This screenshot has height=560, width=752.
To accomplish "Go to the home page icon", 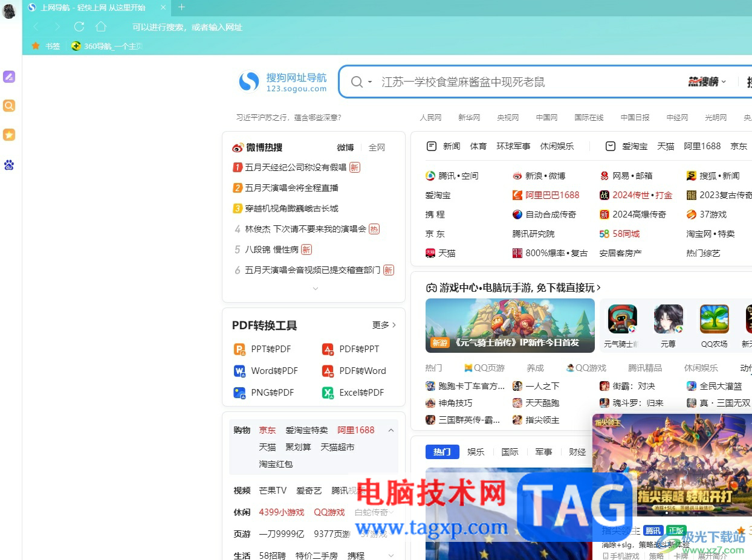I will point(101,27).
